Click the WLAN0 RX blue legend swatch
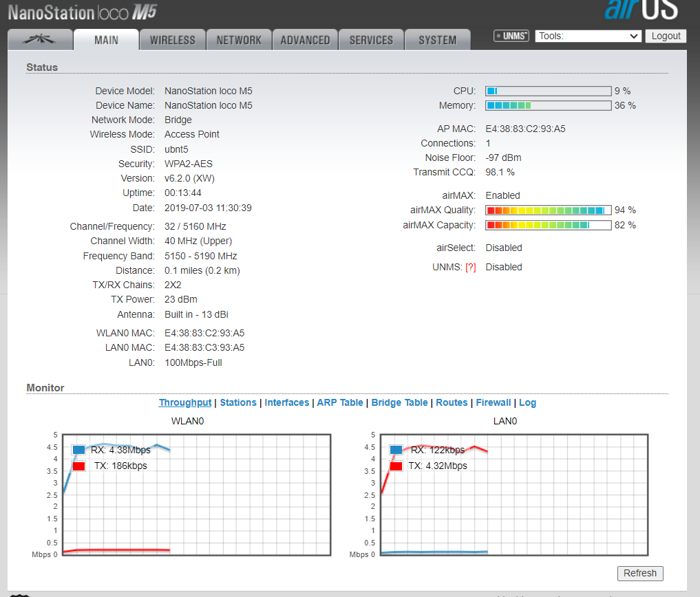700x597 pixels. point(78,450)
